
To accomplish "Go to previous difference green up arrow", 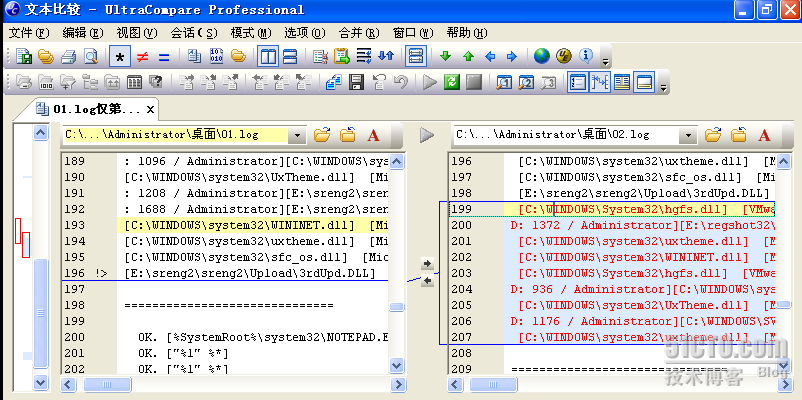I will 468,56.
